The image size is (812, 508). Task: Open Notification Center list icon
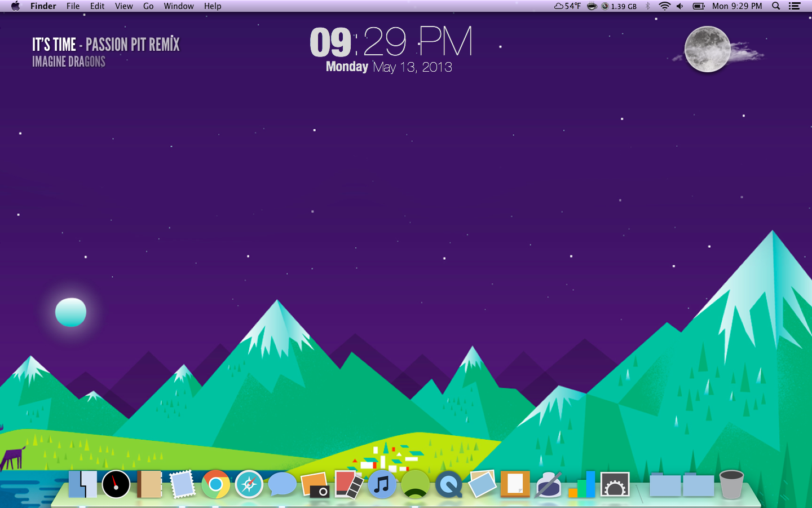click(x=795, y=6)
